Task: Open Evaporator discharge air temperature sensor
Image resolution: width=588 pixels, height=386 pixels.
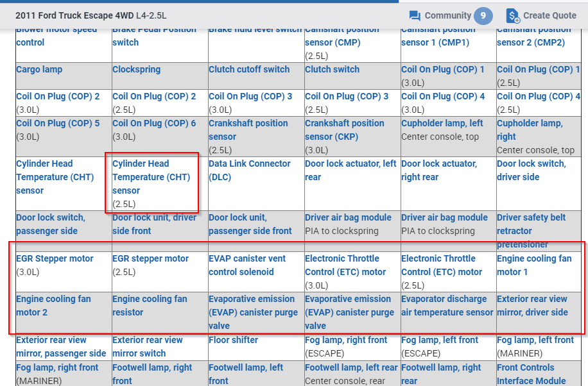Action: (447, 305)
